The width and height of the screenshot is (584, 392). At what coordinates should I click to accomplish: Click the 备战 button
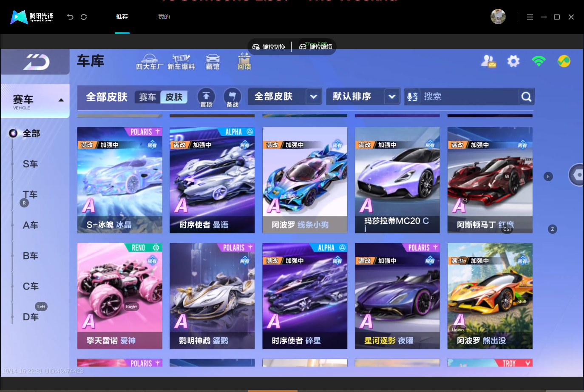(x=232, y=97)
